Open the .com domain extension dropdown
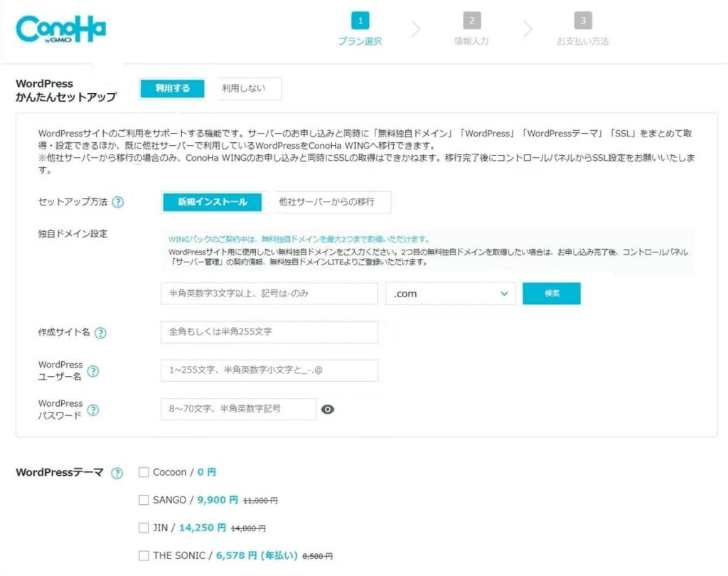728x576 pixels. 450,294
